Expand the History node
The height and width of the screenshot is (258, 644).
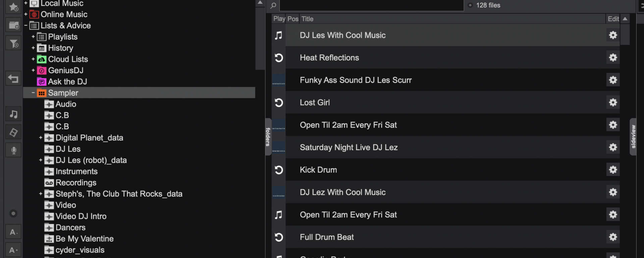pyautogui.click(x=33, y=48)
